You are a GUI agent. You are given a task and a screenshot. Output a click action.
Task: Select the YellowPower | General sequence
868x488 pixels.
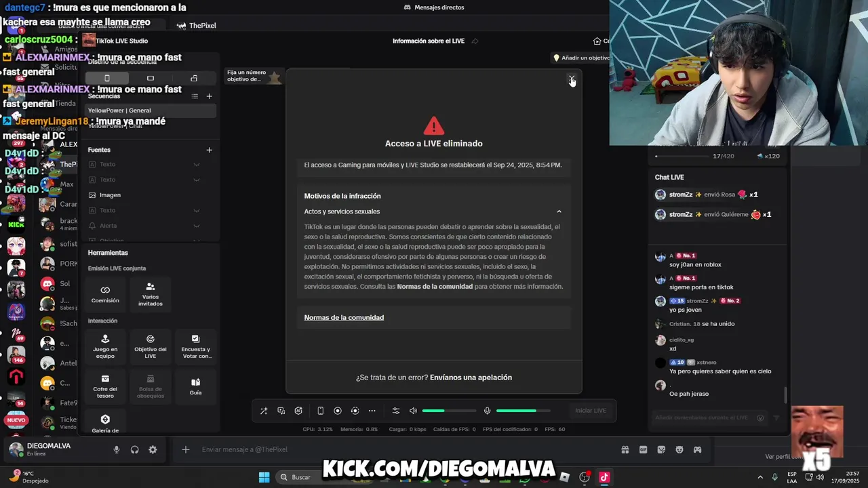[x=151, y=110]
